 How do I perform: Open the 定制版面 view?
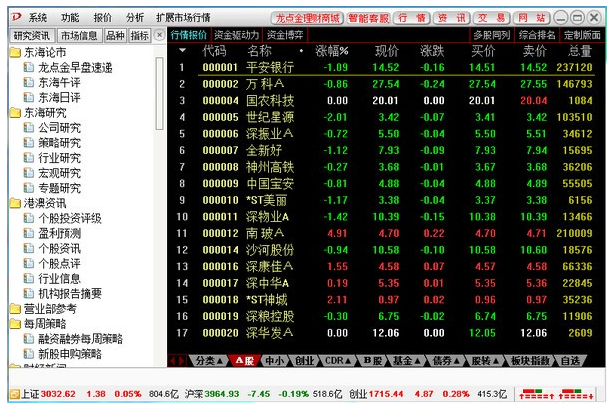582,35
